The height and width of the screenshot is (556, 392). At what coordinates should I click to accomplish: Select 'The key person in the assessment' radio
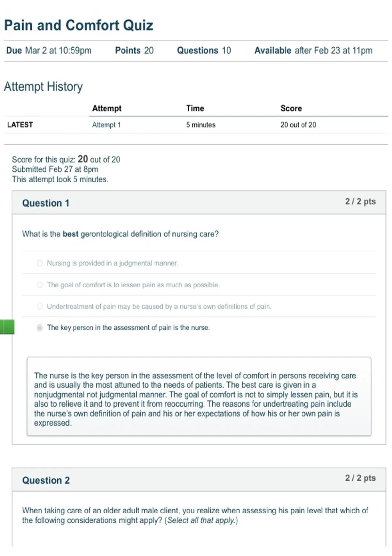[x=40, y=328]
